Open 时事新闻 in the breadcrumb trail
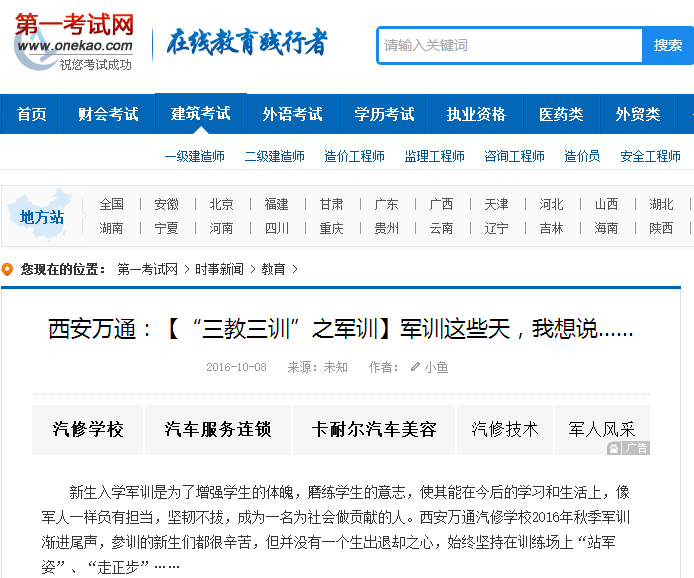The height and width of the screenshot is (578, 694). tap(219, 269)
